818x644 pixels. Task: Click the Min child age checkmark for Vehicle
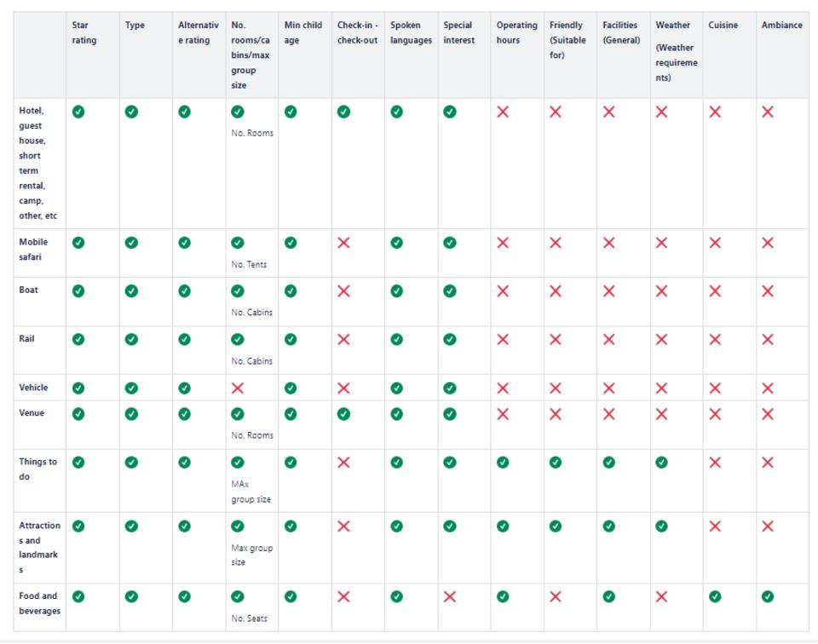tap(291, 388)
